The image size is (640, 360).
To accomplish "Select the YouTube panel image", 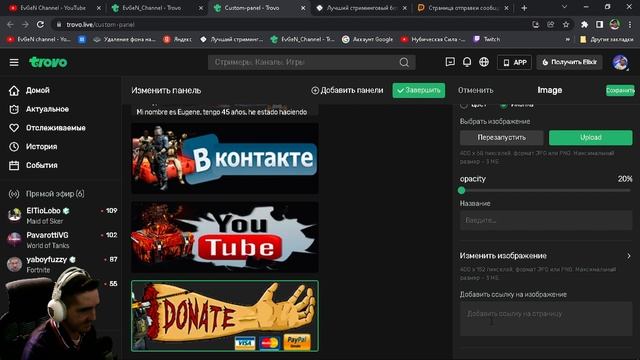I will [x=225, y=237].
